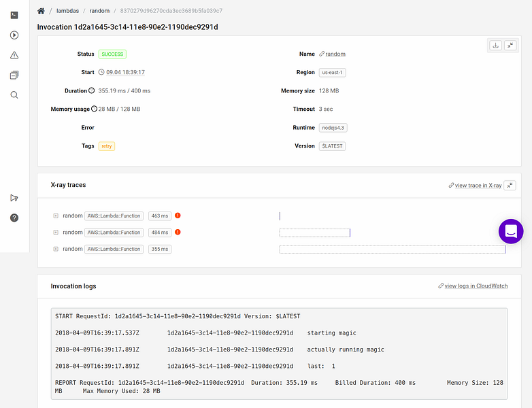Image resolution: width=532 pixels, height=408 pixels.
Task: Click the Invocation ID page heading
Action: click(128, 27)
